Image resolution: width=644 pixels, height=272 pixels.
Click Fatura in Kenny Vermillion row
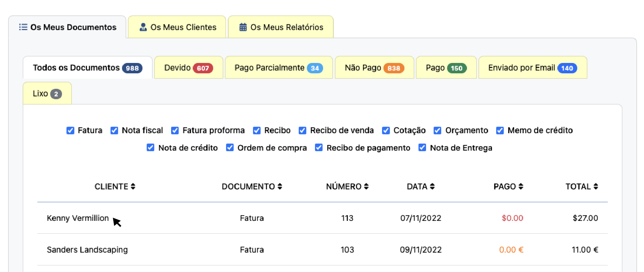coord(252,218)
